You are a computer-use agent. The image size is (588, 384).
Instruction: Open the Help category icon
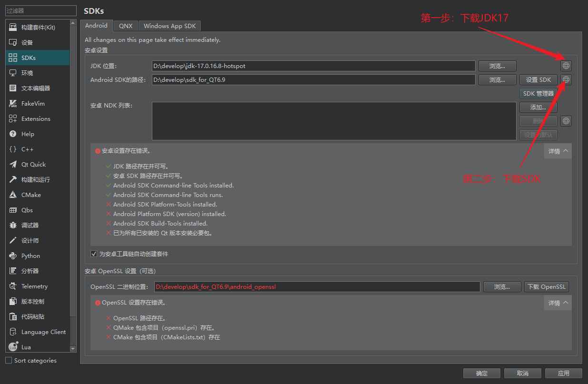click(x=13, y=134)
